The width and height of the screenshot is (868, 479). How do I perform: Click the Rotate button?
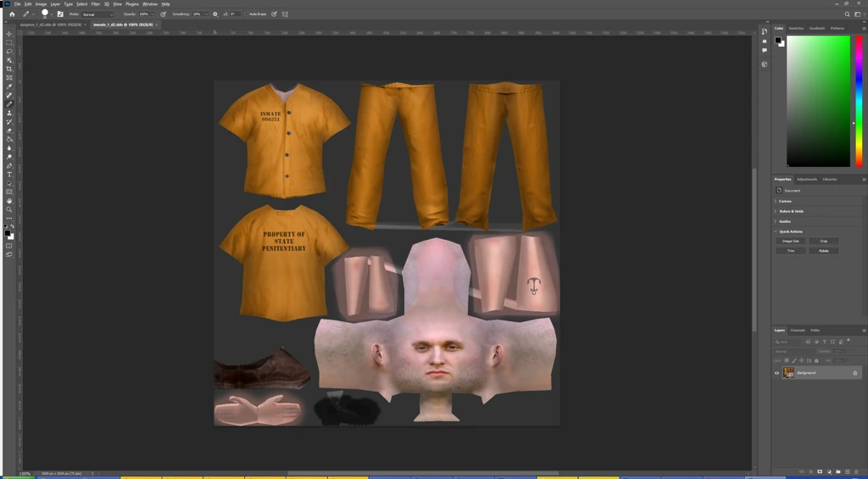pos(824,251)
